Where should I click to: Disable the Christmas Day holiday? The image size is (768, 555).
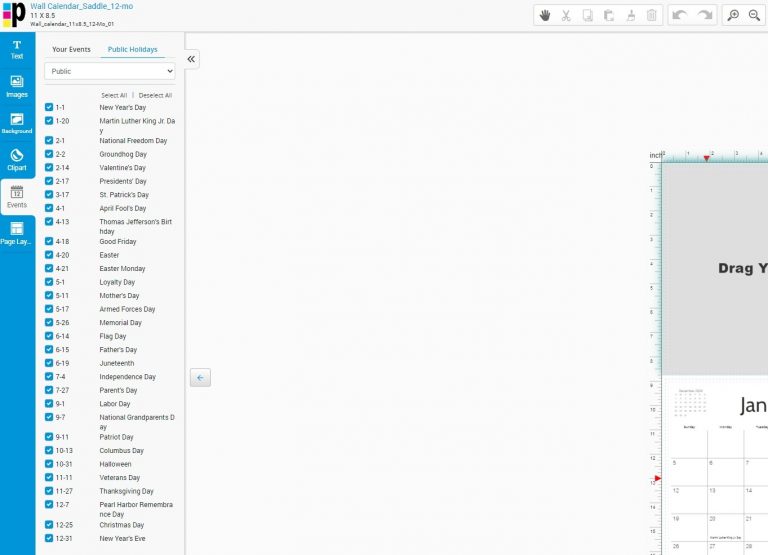pos(49,525)
